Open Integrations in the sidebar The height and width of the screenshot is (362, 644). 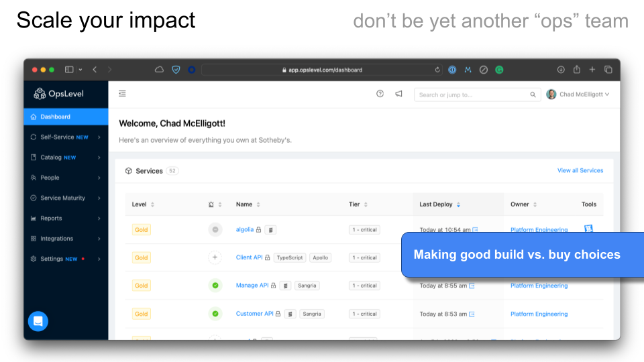tap(66, 239)
